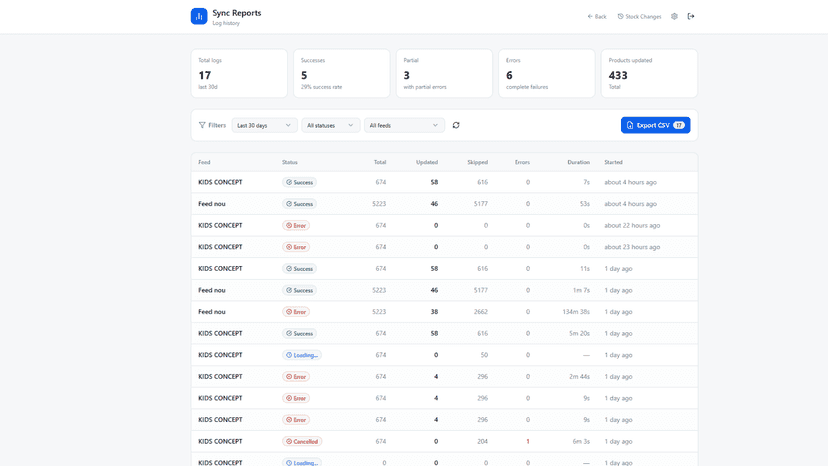828x466 pixels.
Task: Refresh the logs with the reload icon
Action: click(456, 125)
